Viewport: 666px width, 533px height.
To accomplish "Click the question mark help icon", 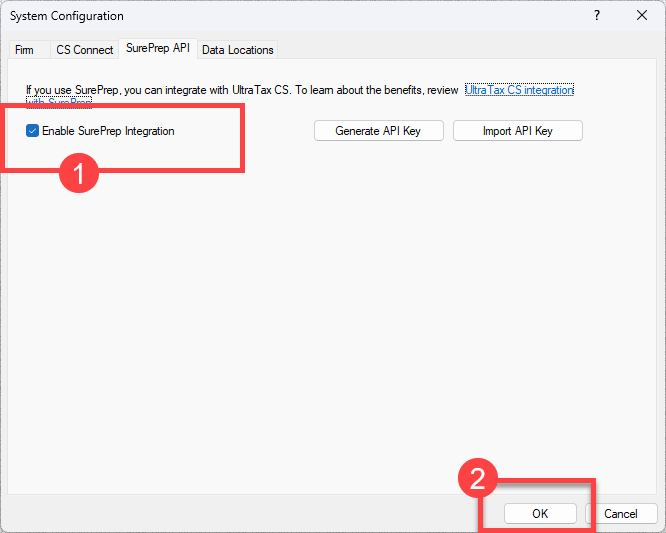I will [597, 16].
